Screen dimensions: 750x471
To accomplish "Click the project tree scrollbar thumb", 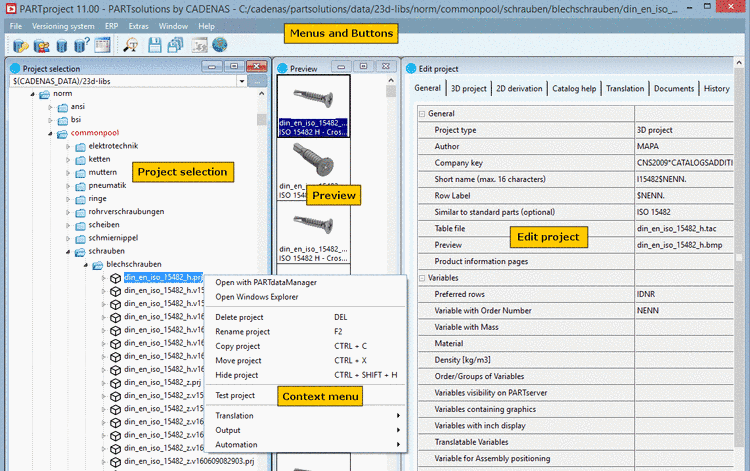I will [x=261, y=120].
